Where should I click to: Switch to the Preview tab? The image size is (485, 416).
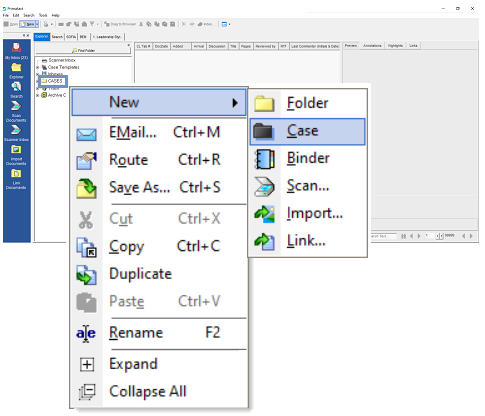[351, 46]
